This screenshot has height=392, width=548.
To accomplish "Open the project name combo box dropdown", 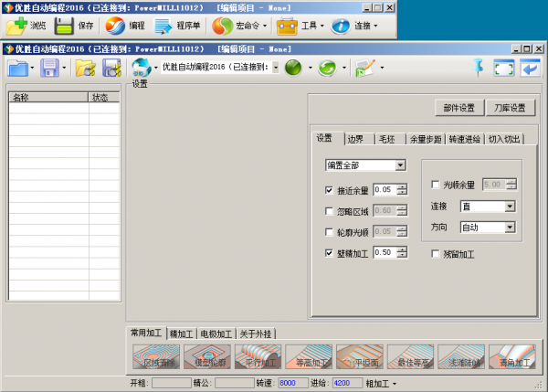I will [276, 67].
